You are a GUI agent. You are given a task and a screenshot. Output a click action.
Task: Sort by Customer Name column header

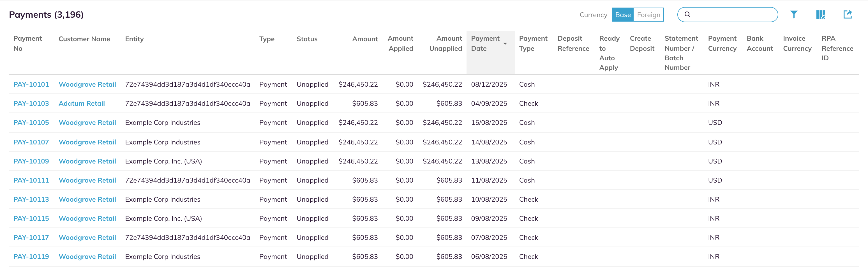click(x=84, y=39)
